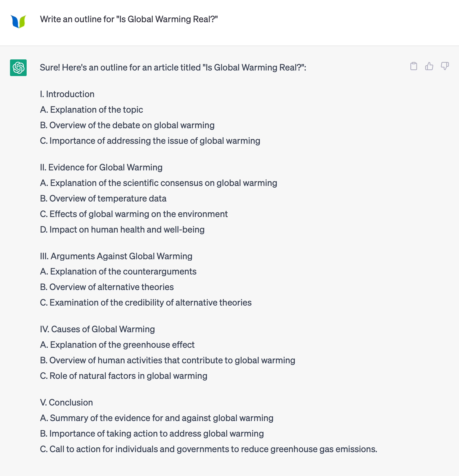This screenshot has width=459, height=476.
Task: Click "C. Role of natural factors" line
Action: [124, 376]
